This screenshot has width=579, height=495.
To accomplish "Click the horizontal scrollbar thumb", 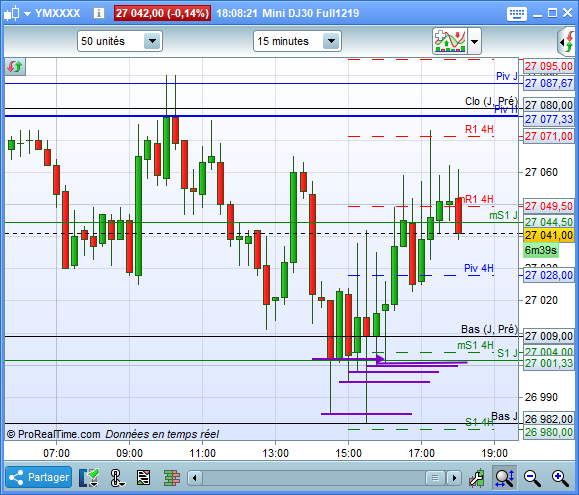I will click(x=435, y=478).
